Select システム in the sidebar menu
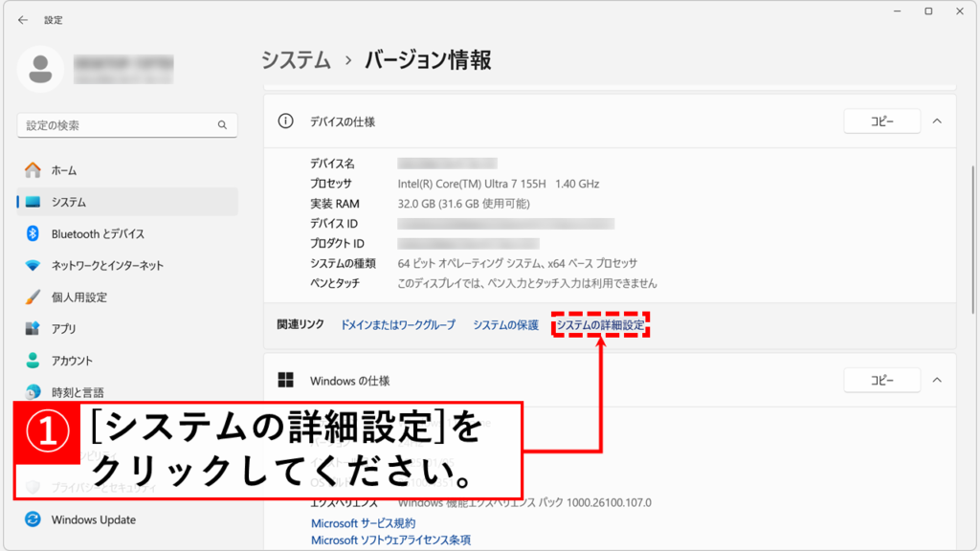The image size is (980, 551). tap(69, 202)
